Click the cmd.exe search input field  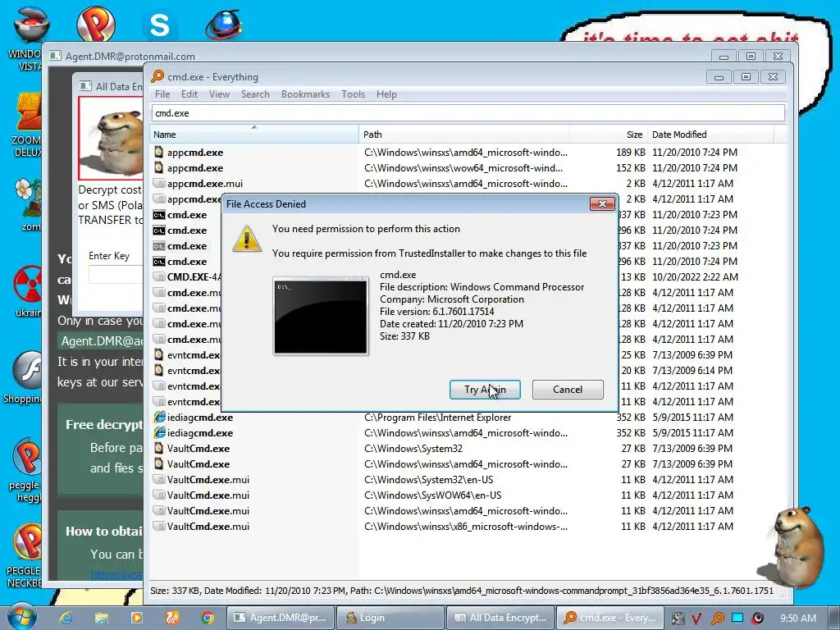click(x=468, y=113)
